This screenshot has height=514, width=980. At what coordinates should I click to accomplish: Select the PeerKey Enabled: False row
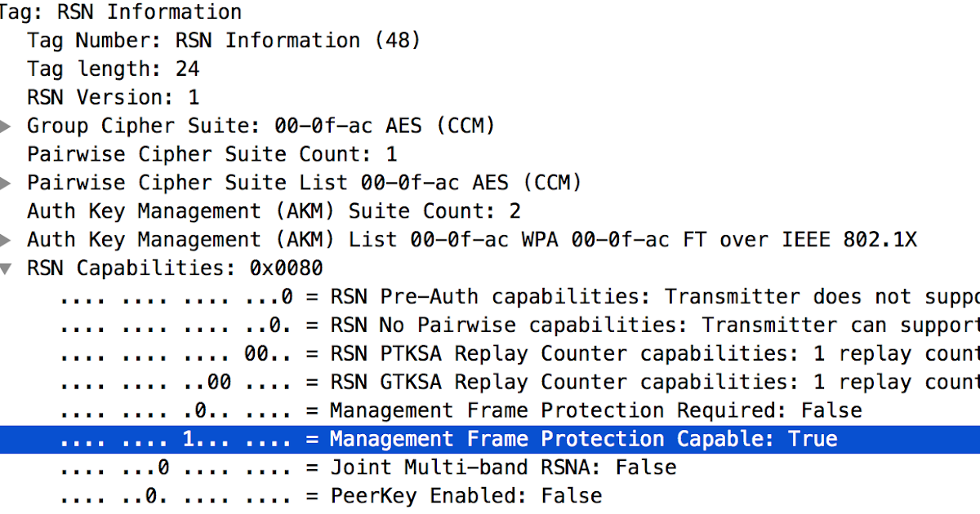pyautogui.click(x=465, y=496)
